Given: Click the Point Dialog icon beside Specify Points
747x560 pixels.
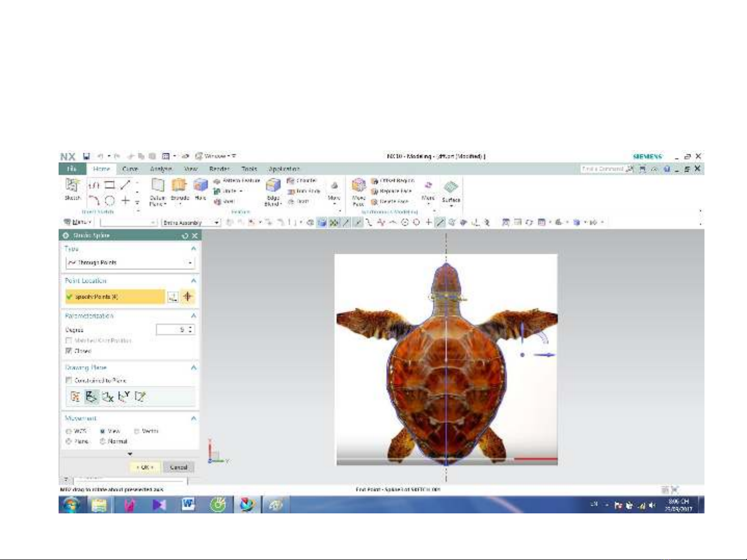Looking at the screenshot, I should pyautogui.click(x=173, y=297).
